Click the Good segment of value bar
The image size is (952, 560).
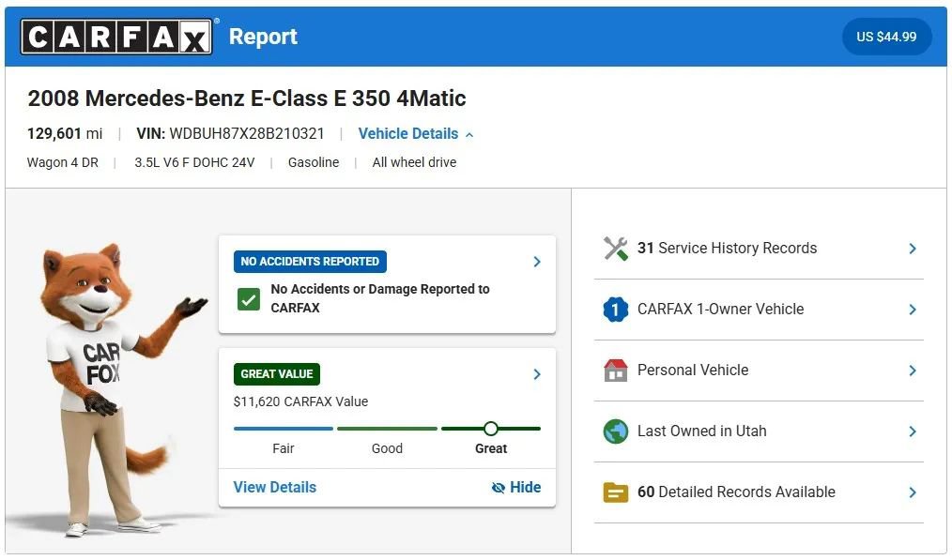387,429
